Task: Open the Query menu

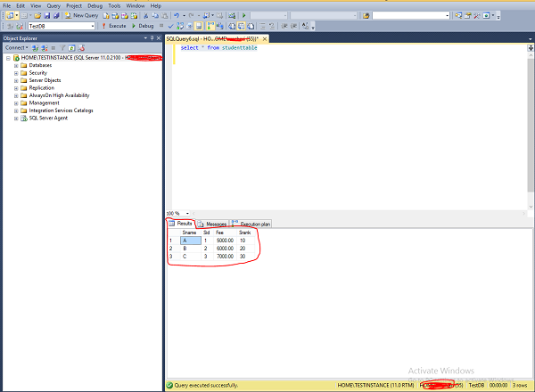Action: tap(53, 6)
